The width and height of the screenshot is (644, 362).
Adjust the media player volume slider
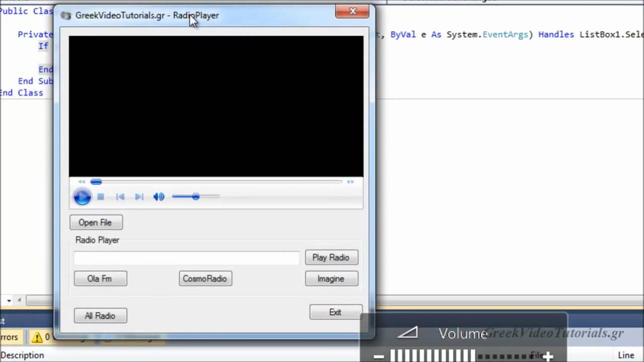[x=196, y=197]
